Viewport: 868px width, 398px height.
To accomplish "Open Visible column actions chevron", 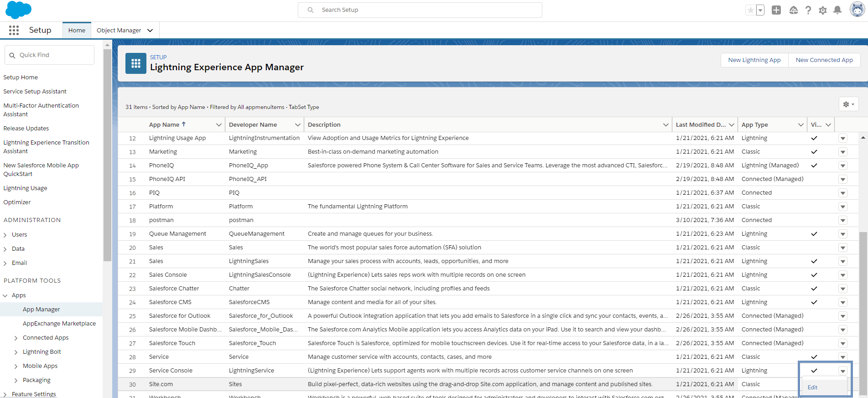I will coord(828,125).
